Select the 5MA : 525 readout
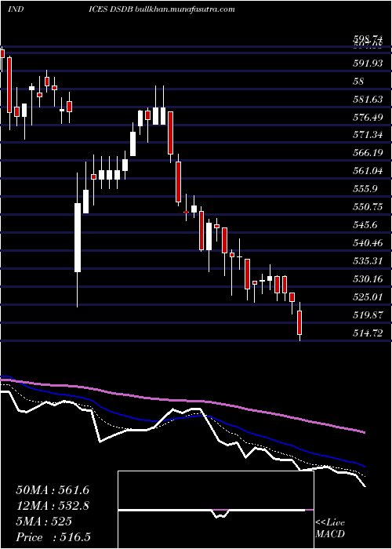Screen dimensions: 392x549 click(44, 522)
